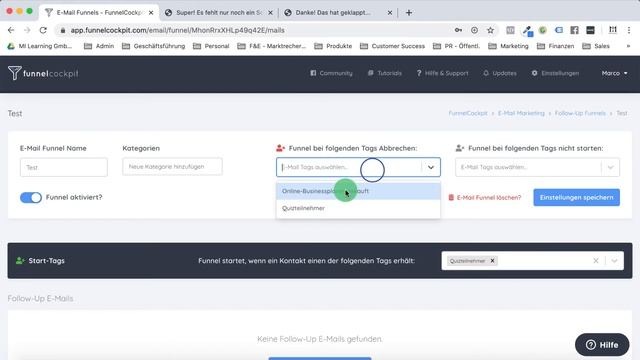This screenshot has height=360, width=640.
Task: Open the Marketing bookmarks folder
Action: pos(509,46)
